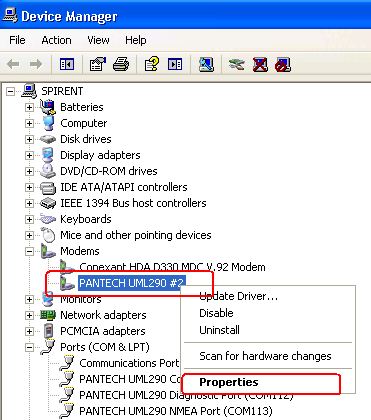The height and width of the screenshot is (420, 371).
Task: Toggle the console tree toolbar icon
Action: point(67,64)
